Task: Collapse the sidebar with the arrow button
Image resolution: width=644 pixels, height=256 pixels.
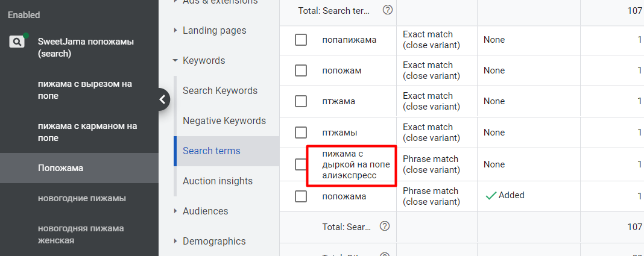Action: [161, 99]
